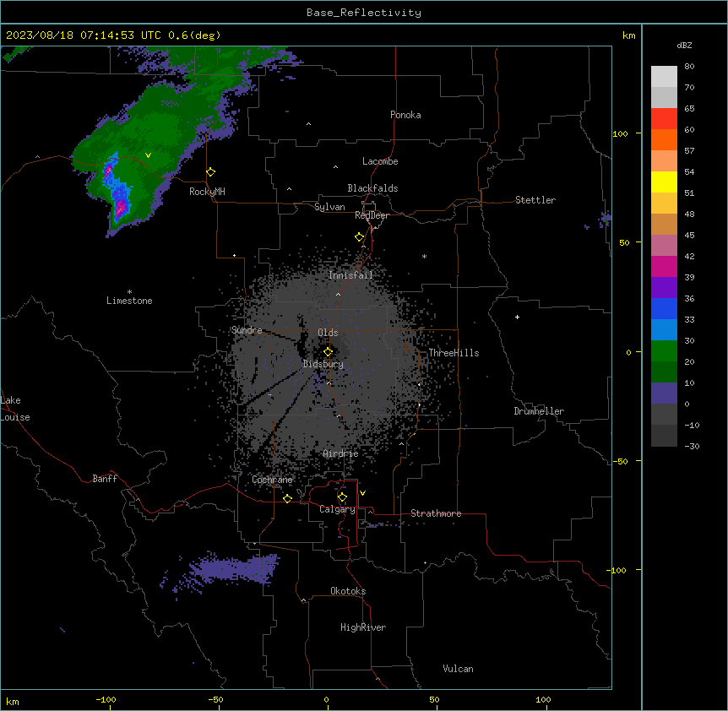Click the yellow v marker inside green storm echo
The width and height of the screenshot is (728, 711).
tap(148, 155)
